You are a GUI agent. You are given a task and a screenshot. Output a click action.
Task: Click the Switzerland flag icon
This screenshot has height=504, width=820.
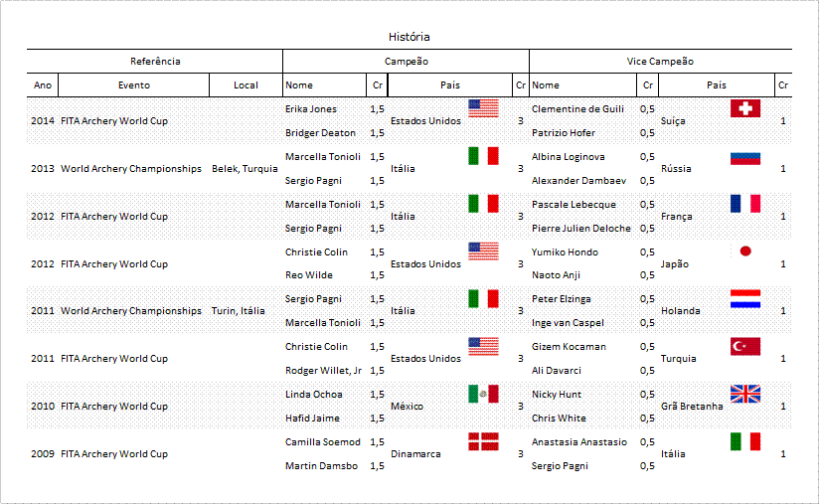(x=744, y=108)
